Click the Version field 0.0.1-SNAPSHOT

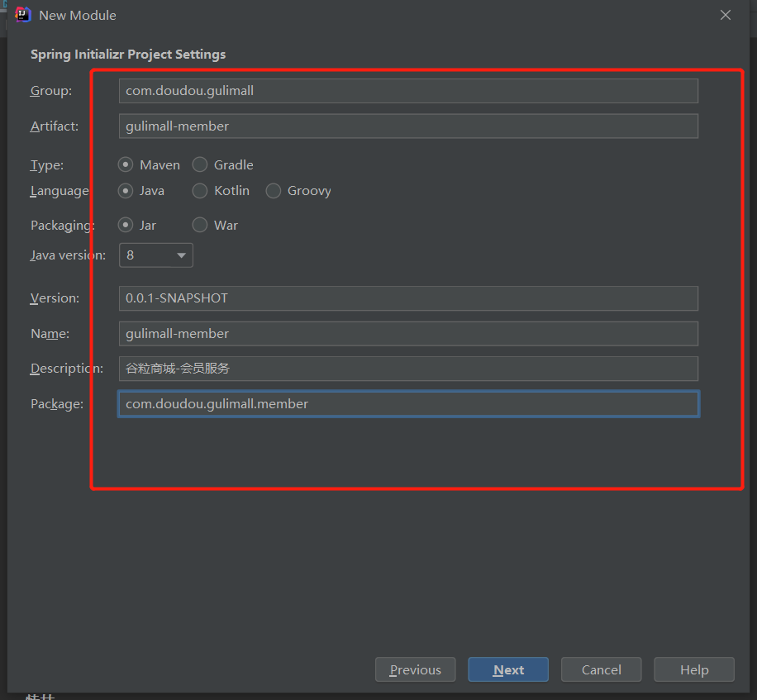pos(408,298)
